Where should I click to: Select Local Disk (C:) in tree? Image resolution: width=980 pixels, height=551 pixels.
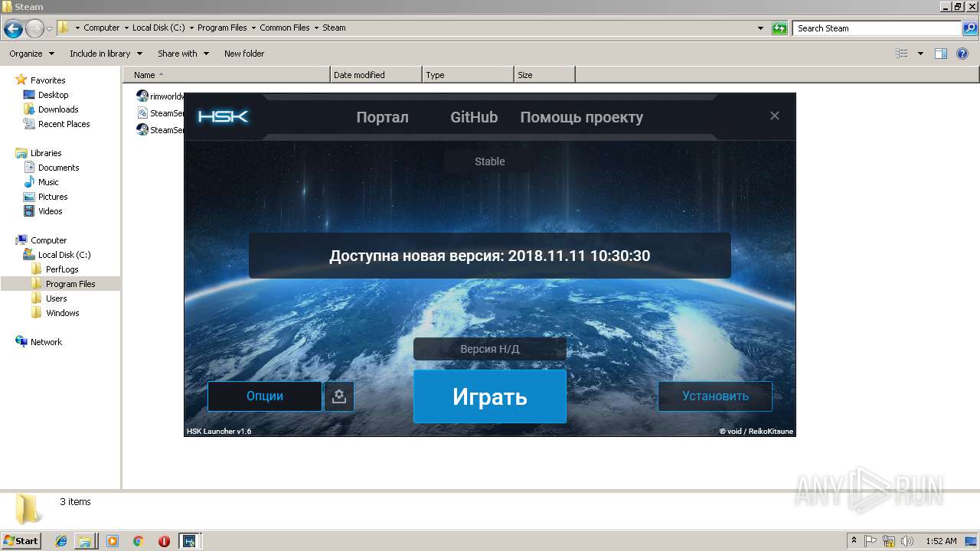[x=64, y=255]
